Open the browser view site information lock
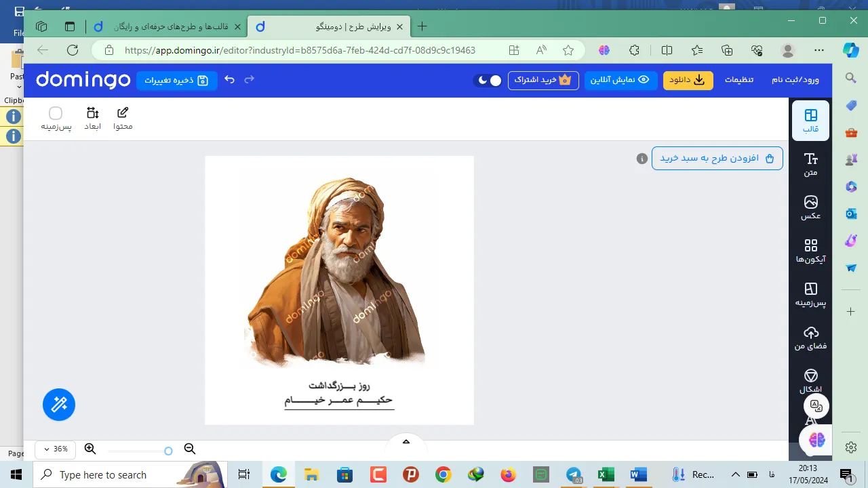Image resolution: width=868 pixels, height=488 pixels. 108,50
